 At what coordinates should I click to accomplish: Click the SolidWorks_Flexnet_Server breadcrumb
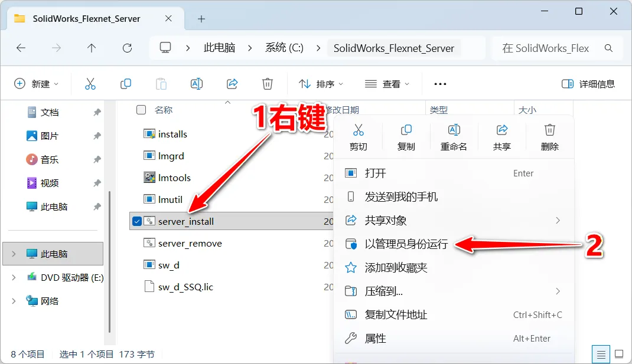click(394, 48)
